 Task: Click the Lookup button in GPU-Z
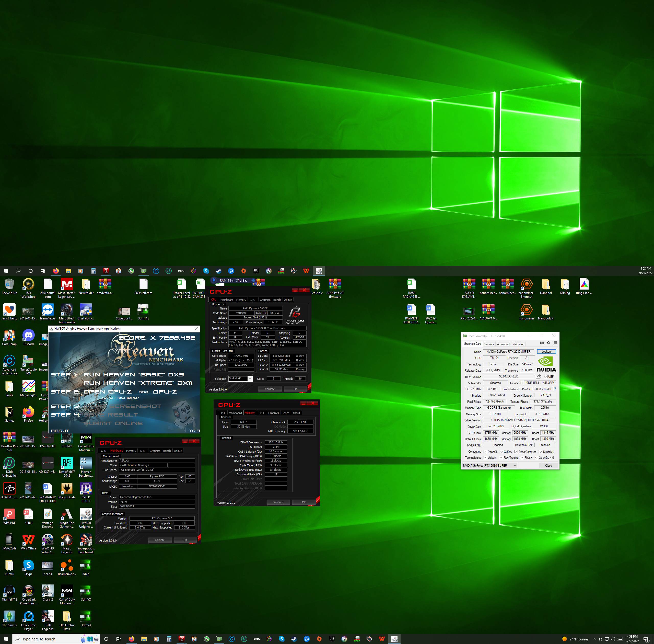tap(546, 351)
